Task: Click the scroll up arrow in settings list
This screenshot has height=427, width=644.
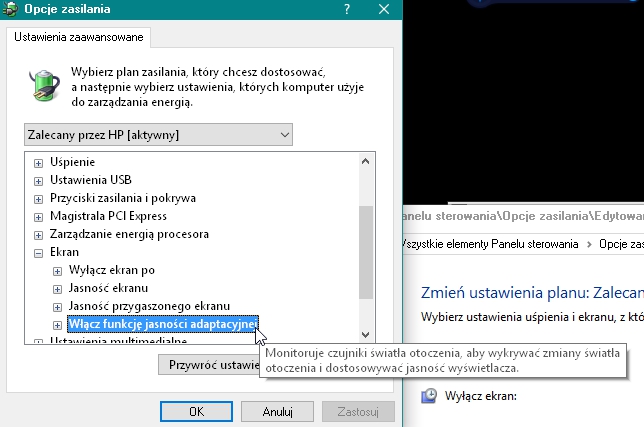Action: (366, 161)
